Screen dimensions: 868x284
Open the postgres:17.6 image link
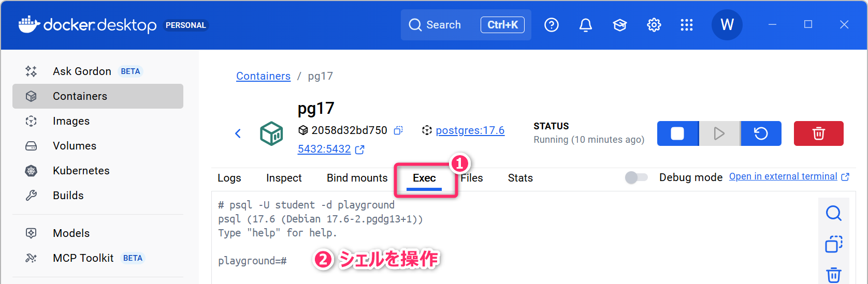pos(470,130)
